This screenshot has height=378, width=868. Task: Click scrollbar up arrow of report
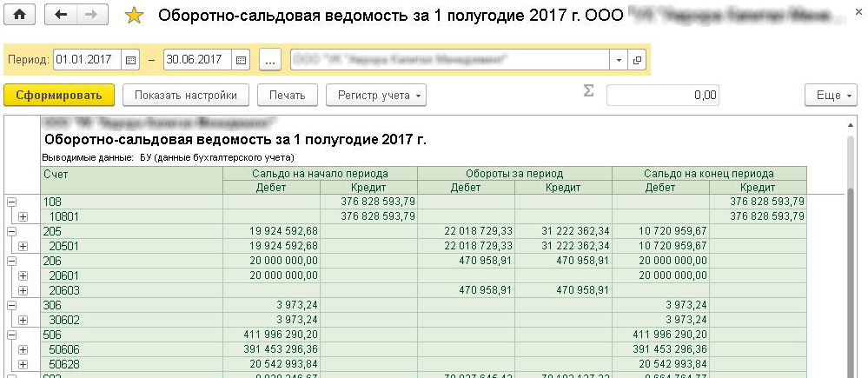click(x=851, y=125)
